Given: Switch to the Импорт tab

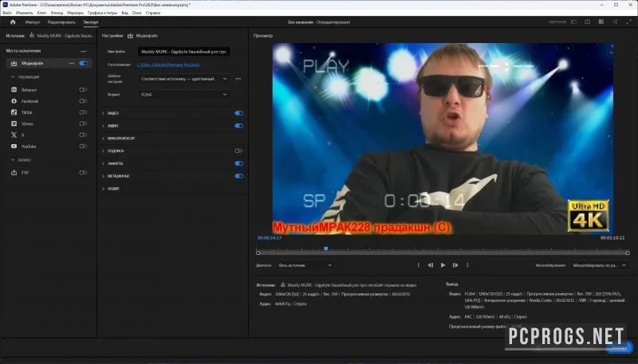Looking at the screenshot, I should pos(33,22).
